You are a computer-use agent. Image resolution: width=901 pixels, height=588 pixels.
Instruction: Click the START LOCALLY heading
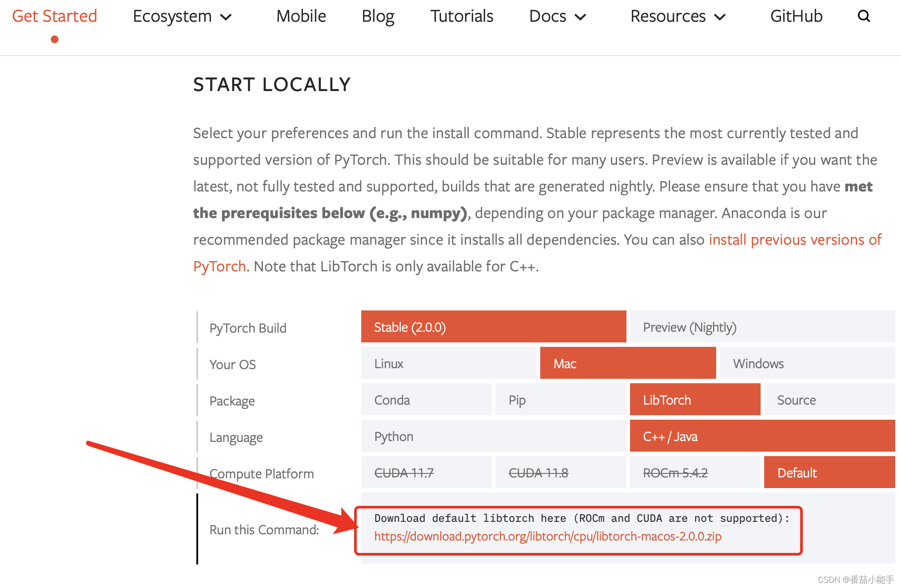point(272,84)
